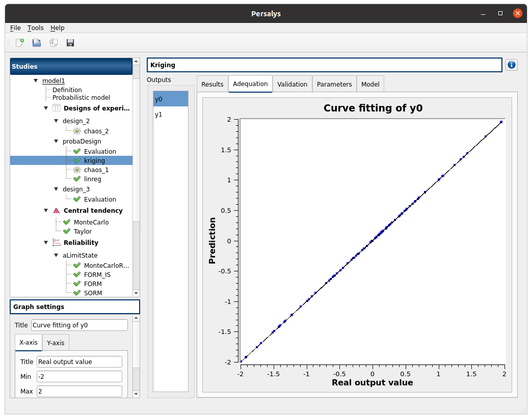
Task: Click the Open study toolbar icon
Action: point(37,43)
